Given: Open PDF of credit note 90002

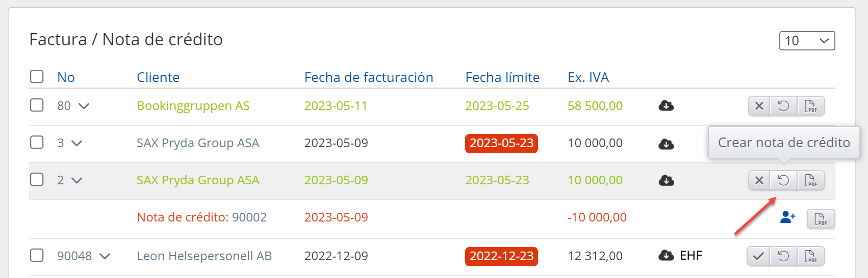Looking at the screenshot, I should pos(821,219).
